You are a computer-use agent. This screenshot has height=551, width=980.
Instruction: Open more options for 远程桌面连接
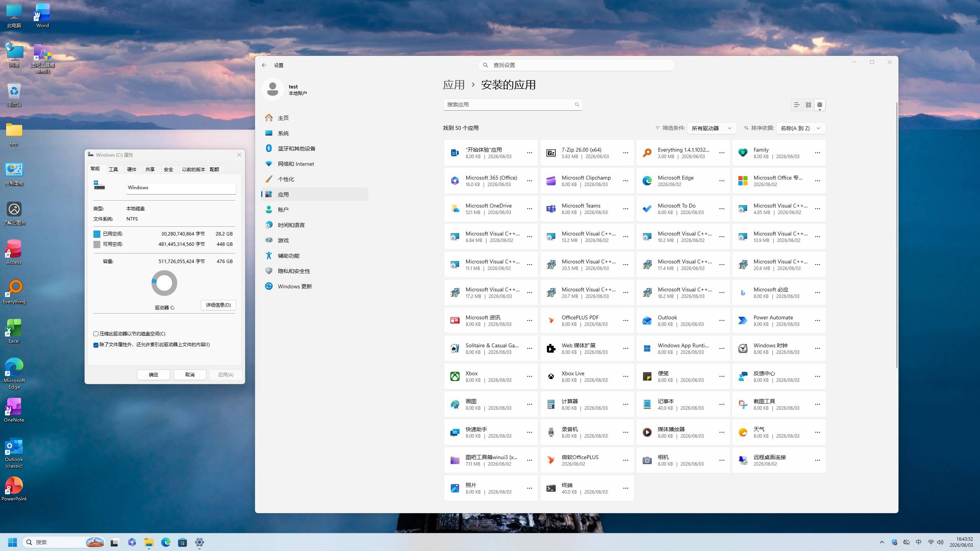(817, 460)
